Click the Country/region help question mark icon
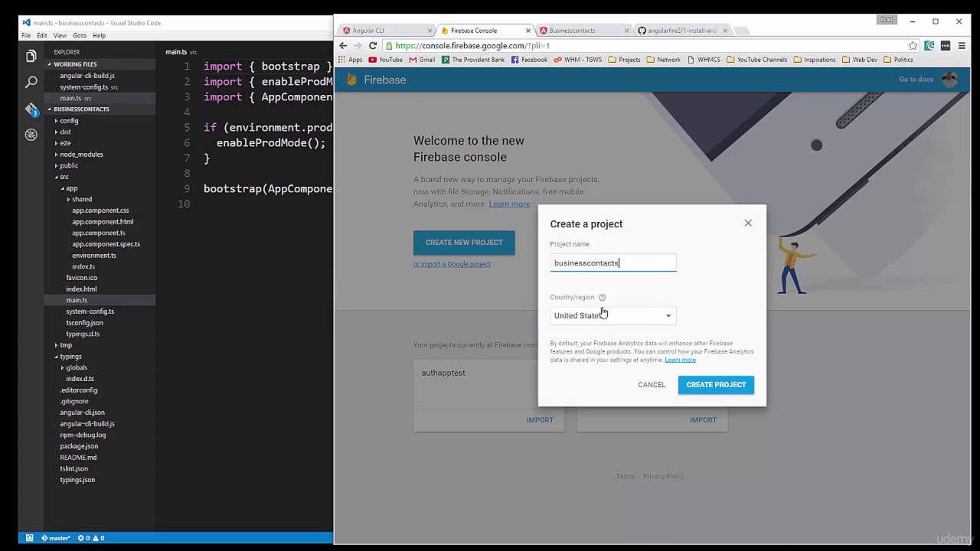The width and height of the screenshot is (980, 551). tap(602, 297)
